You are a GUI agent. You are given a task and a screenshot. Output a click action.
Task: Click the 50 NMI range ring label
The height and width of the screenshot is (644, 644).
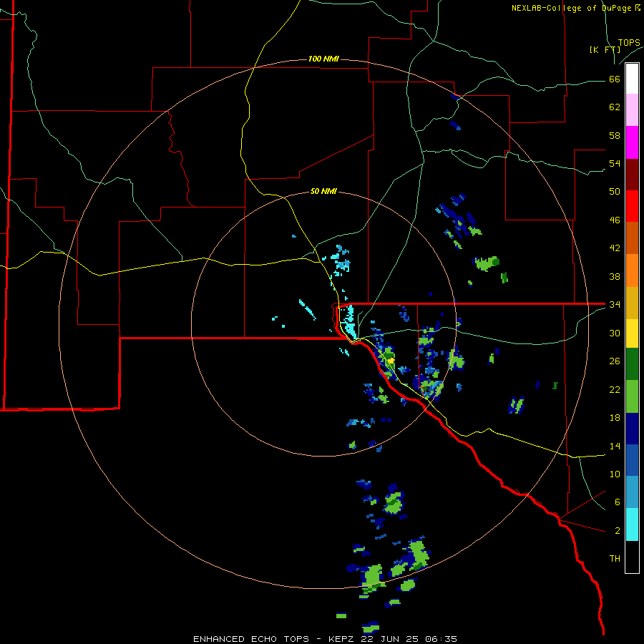pos(323,191)
